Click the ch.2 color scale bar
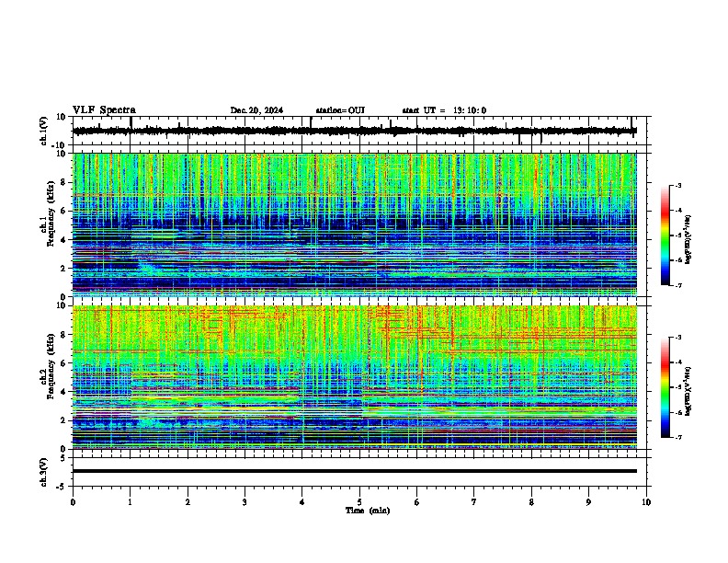Screen dimensions: 728x563 pyautogui.click(x=665, y=387)
